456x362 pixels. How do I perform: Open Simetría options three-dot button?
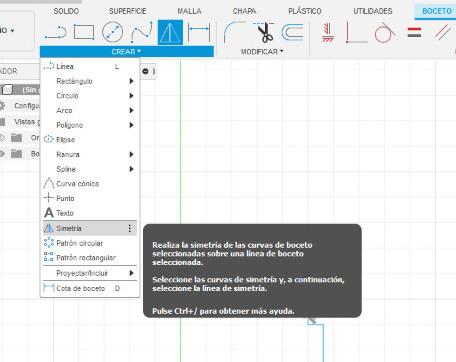coord(130,228)
